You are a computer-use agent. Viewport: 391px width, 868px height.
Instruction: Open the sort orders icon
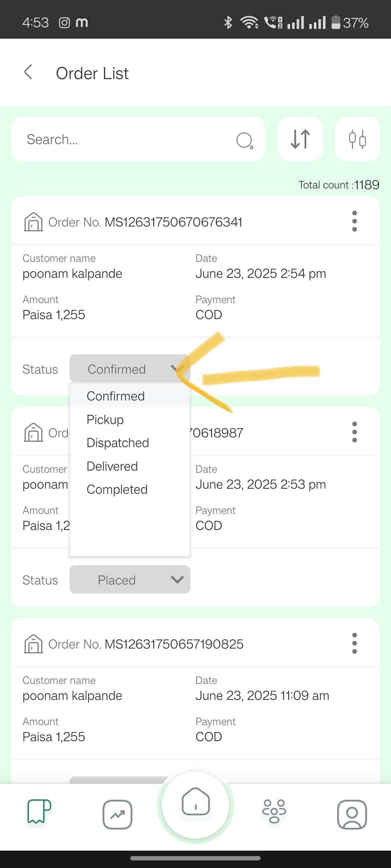click(300, 139)
